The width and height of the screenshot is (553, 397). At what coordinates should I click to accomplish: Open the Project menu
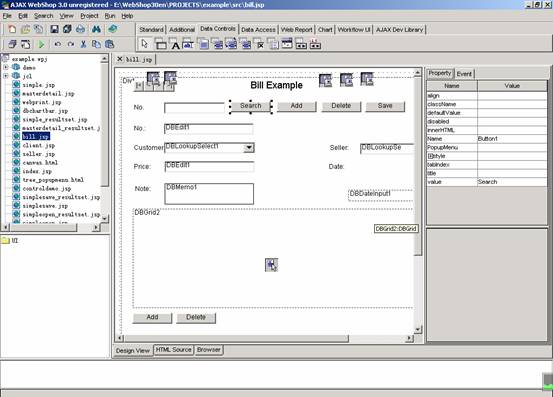89,16
